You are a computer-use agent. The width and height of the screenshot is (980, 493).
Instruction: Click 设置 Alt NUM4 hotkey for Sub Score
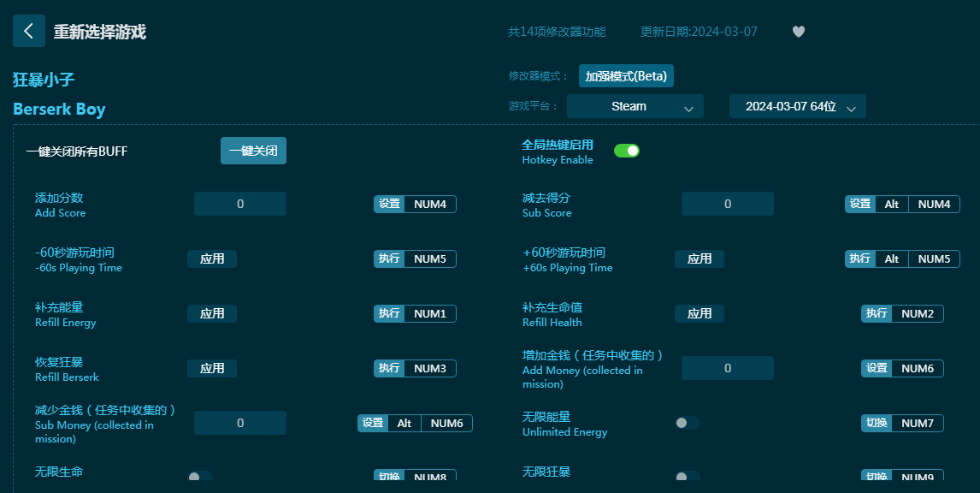click(902, 204)
